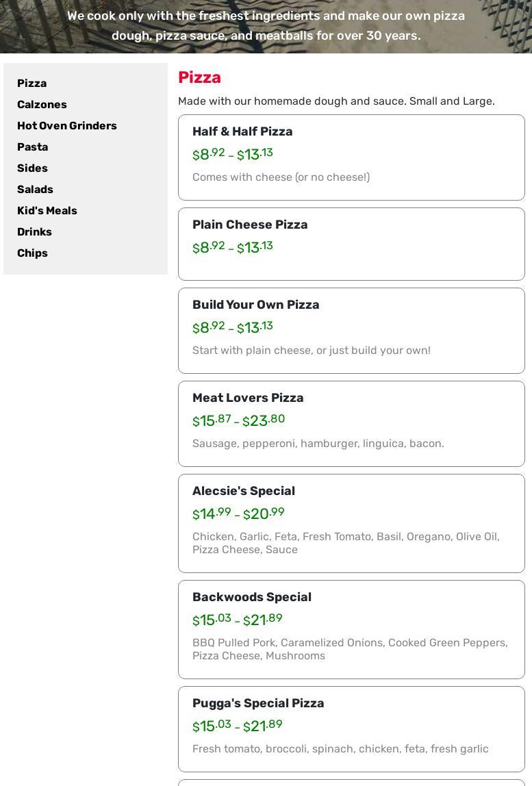
Task: Open the Salads category
Action: pyautogui.click(x=35, y=190)
